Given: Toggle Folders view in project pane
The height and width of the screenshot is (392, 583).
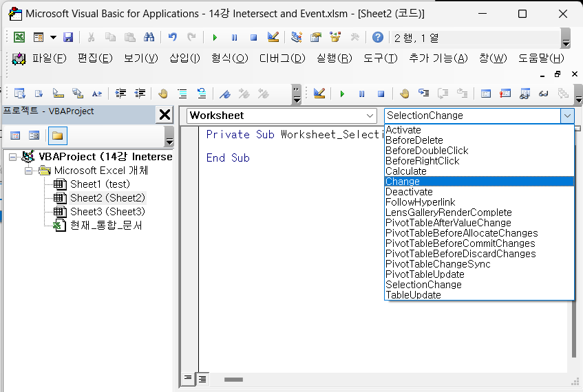Looking at the screenshot, I should tap(58, 135).
